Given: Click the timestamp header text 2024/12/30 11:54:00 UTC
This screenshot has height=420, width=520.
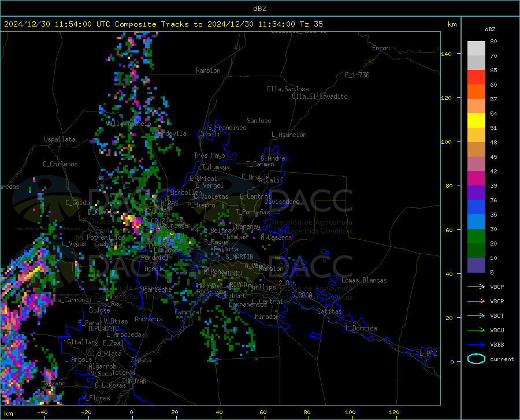Looking at the screenshot, I should 57,24.
